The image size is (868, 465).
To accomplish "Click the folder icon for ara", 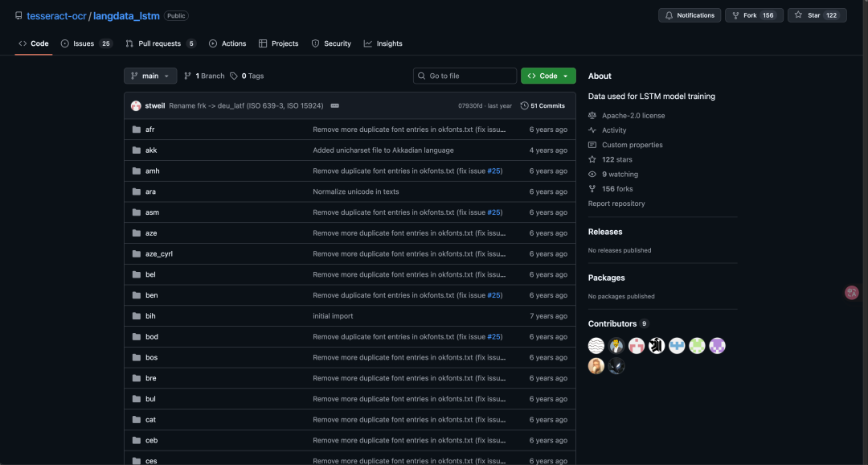I will point(137,191).
